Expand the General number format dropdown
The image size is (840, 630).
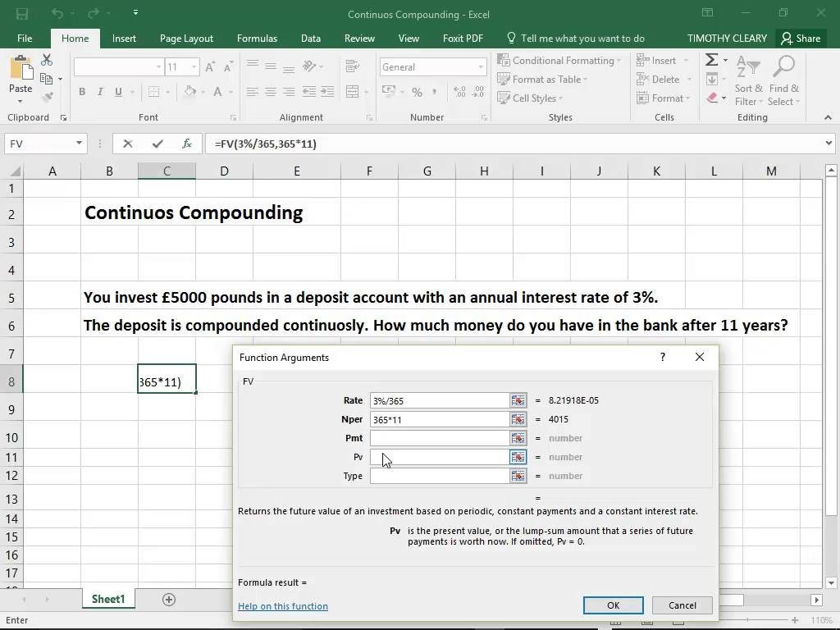point(481,67)
